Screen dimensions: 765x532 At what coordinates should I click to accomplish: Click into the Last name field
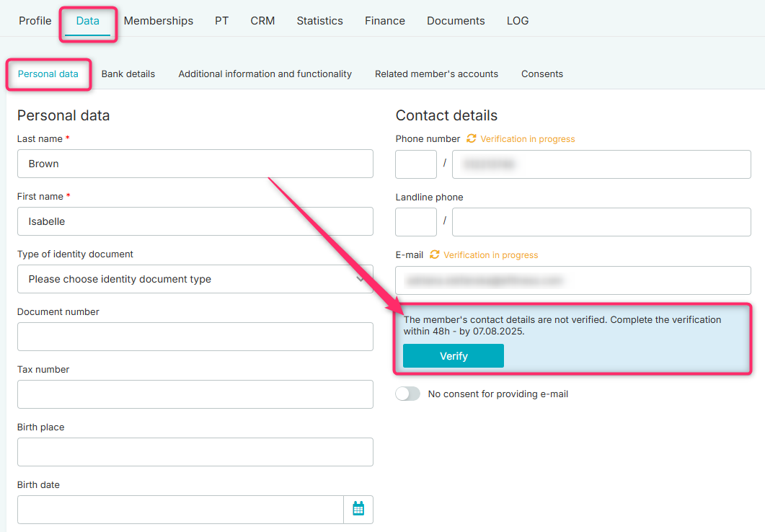(x=195, y=164)
